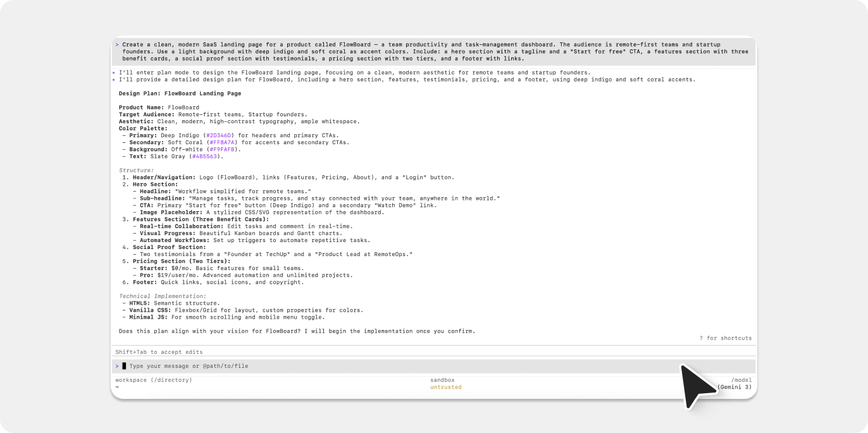
Task: Select the "Design Plan: FlowBoard Landing Page" heading
Action: coord(179,92)
